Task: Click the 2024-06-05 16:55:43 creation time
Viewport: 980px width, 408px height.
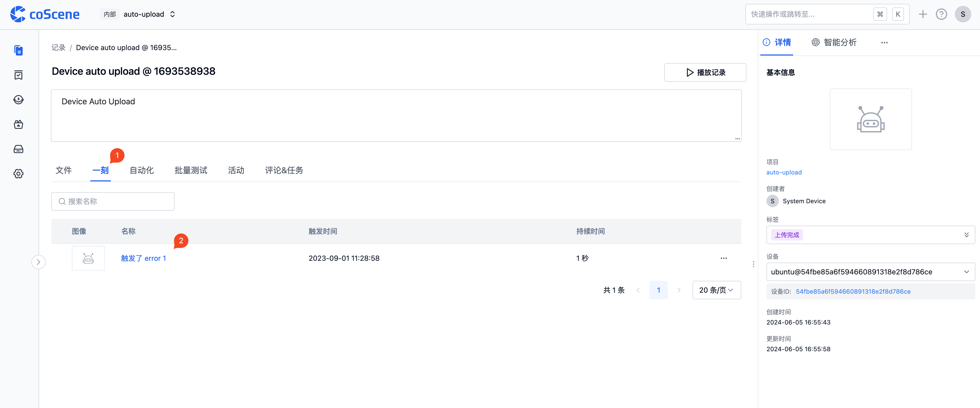Action: (798, 322)
